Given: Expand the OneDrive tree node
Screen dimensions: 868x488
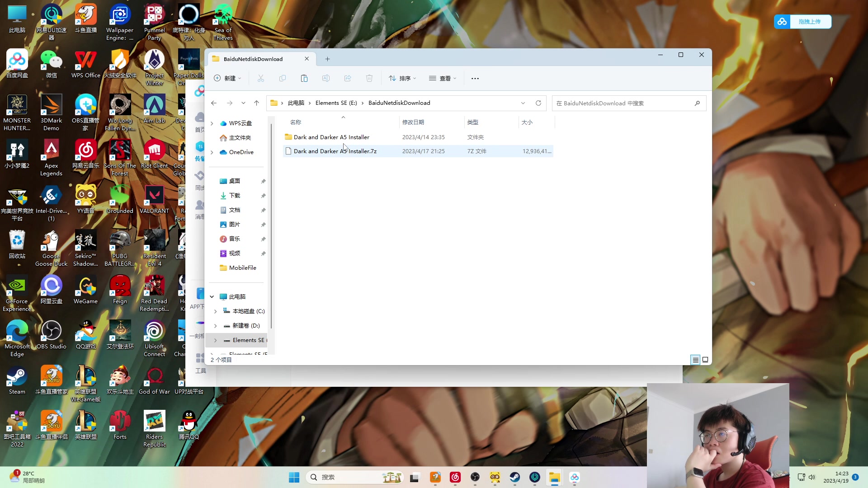Looking at the screenshot, I should (212, 152).
